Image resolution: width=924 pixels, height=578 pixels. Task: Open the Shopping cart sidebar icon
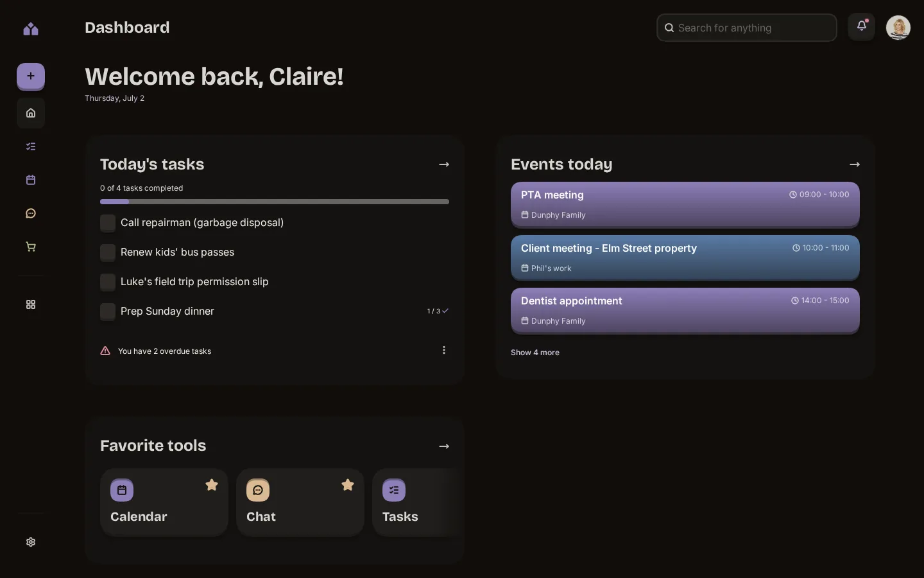(31, 247)
